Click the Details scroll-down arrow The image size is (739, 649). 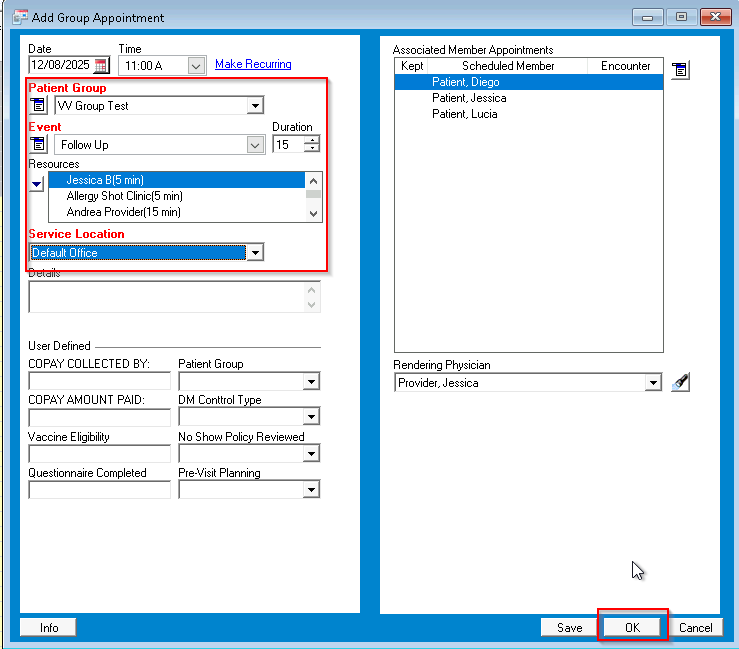coord(312,304)
